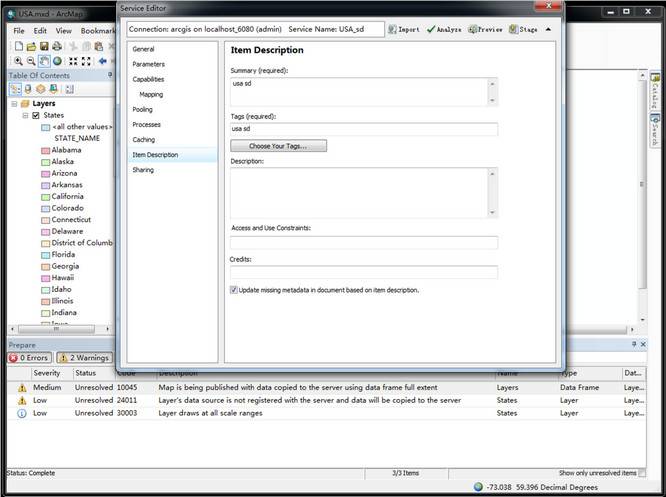This screenshot has height=497, width=666.
Task: Click Analyze in Service Editor toolbar
Action: point(444,29)
